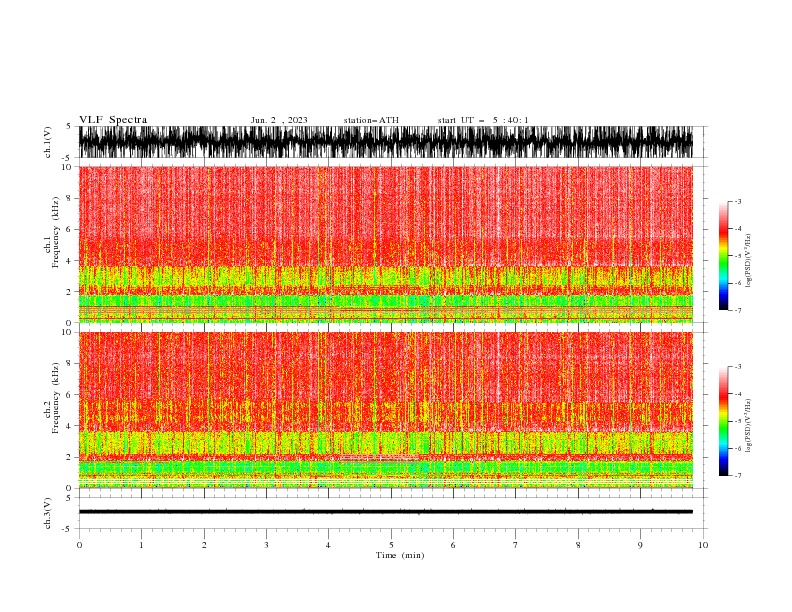Click the "VLF Spectra" plot title

tap(113, 120)
